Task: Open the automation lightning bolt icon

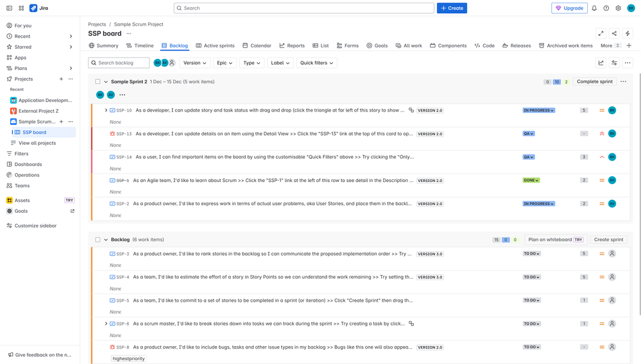Action: point(628,33)
